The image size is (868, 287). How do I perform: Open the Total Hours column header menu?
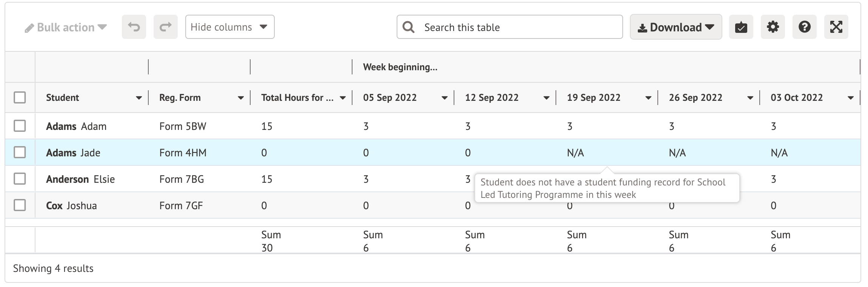point(343,98)
